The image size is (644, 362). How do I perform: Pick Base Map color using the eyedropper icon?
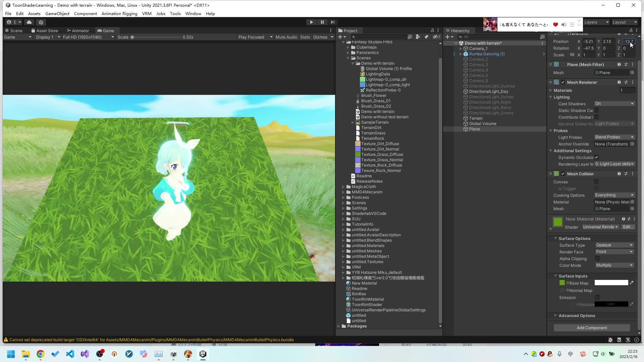(x=632, y=283)
